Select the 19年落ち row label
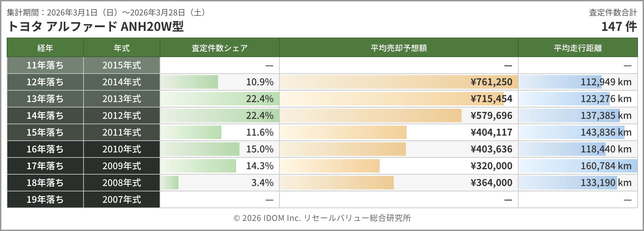Viewport: 644px width, 231px height. (x=45, y=199)
